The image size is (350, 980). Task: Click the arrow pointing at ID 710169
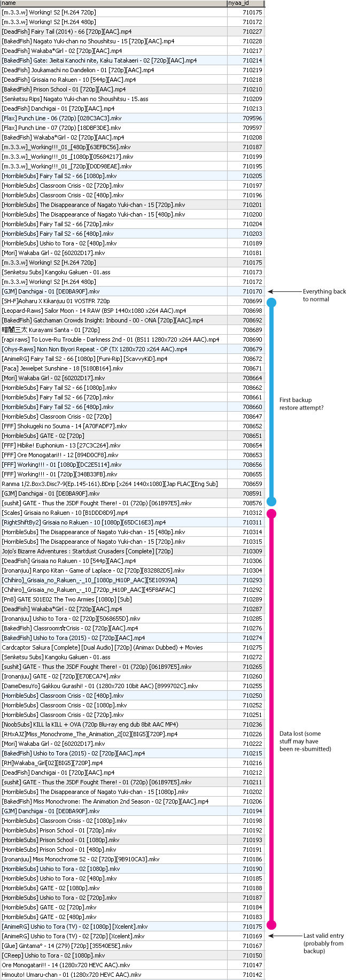tap(283, 936)
